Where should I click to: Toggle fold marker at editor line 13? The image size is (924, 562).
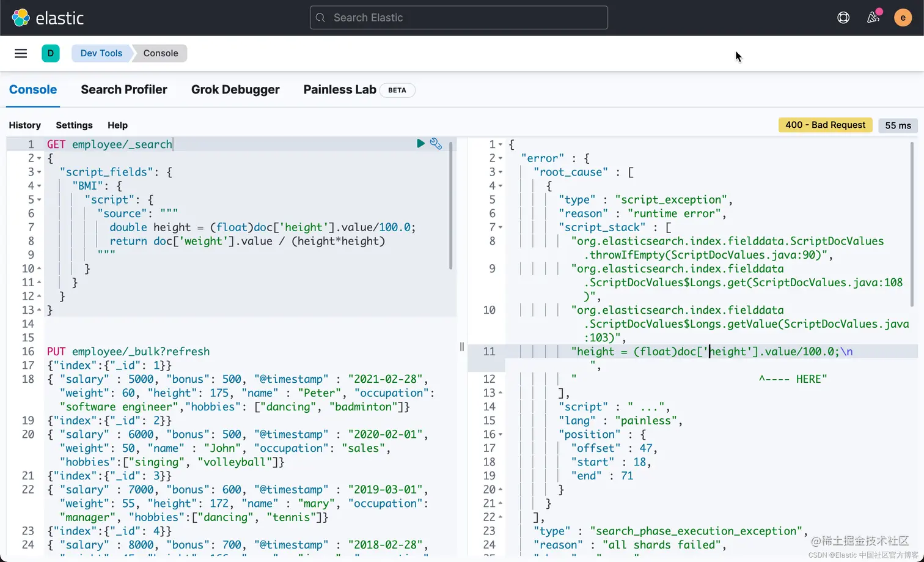coord(39,310)
